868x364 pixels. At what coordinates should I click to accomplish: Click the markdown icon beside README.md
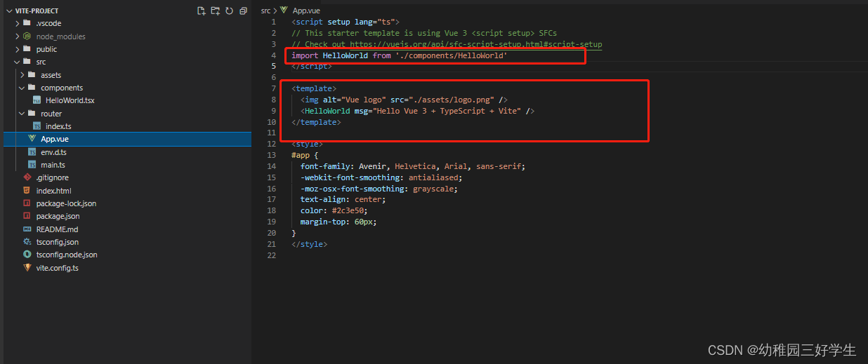coord(27,229)
